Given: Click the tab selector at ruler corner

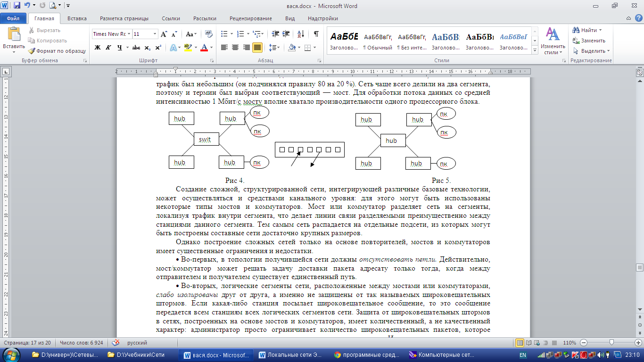Looking at the screenshot, I should point(6,72).
